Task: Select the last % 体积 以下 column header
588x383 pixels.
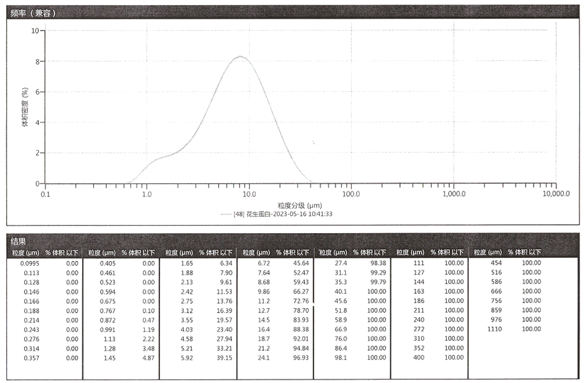Action: pyautogui.click(x=524, y=253)
